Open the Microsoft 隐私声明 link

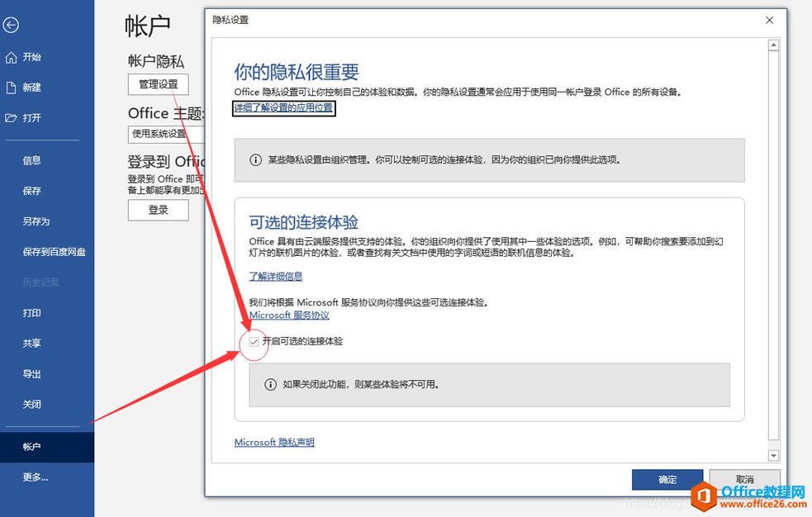273,442
